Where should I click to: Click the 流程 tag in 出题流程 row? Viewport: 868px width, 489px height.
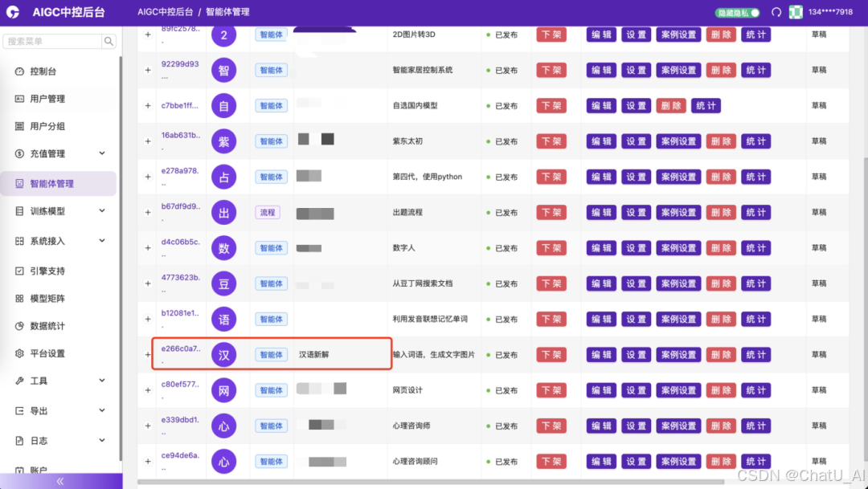coord(268,213)
